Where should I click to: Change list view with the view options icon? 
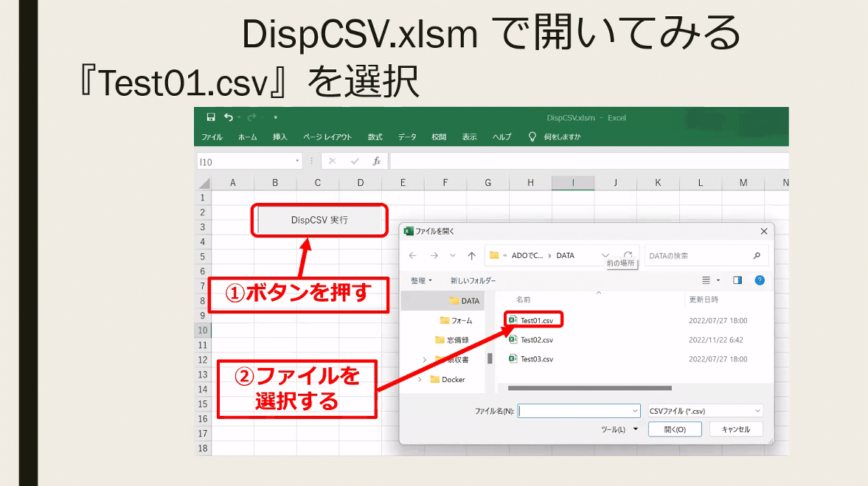coord(706,280)
